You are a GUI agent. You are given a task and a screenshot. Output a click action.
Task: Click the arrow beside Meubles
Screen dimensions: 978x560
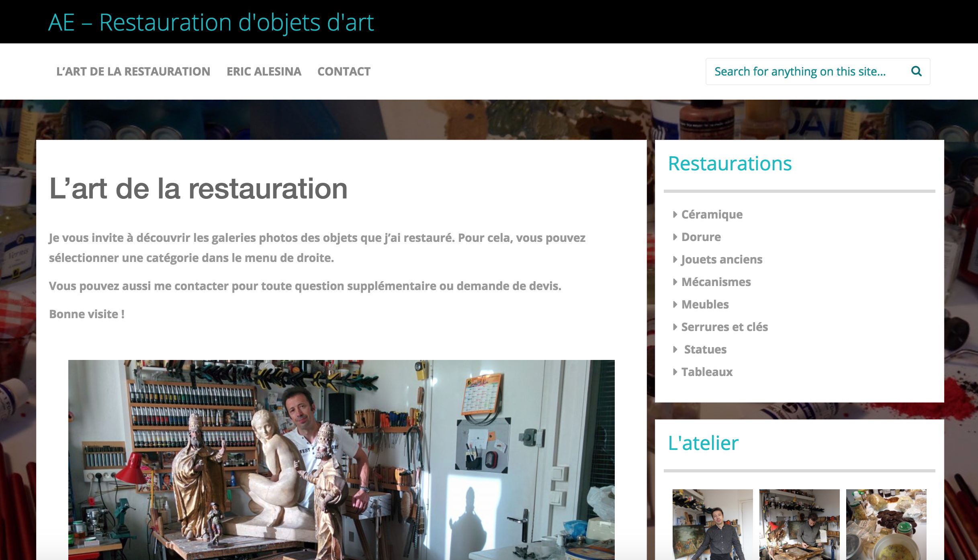click(675, 305)
